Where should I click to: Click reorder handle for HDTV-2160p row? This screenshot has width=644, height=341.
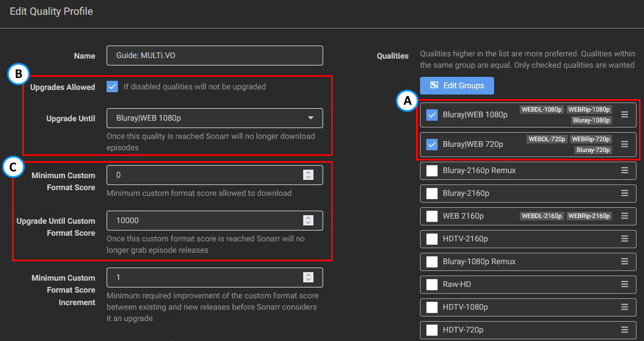pyautogui.click(x=625, y=239)
